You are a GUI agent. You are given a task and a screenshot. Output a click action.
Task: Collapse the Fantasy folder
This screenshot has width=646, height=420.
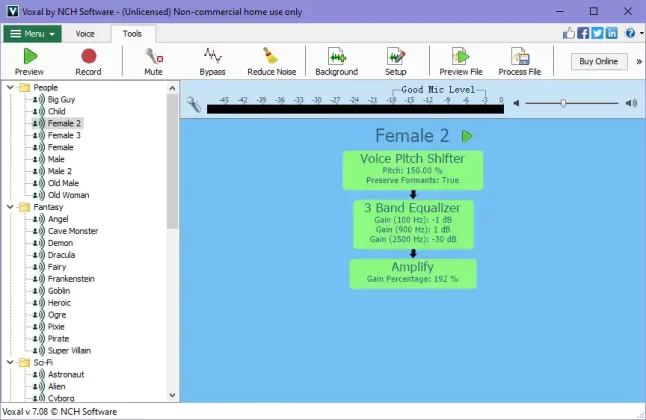tap(10, 207)
